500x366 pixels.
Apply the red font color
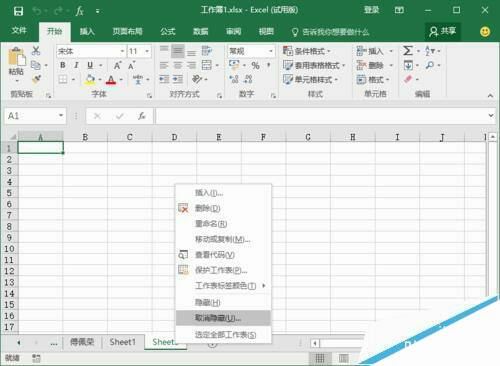pos(111,80)
